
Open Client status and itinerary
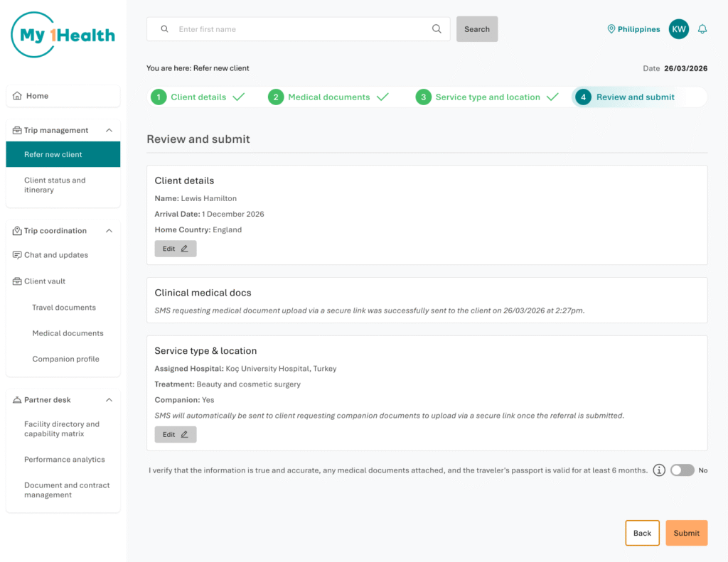[x=63, y=185]
